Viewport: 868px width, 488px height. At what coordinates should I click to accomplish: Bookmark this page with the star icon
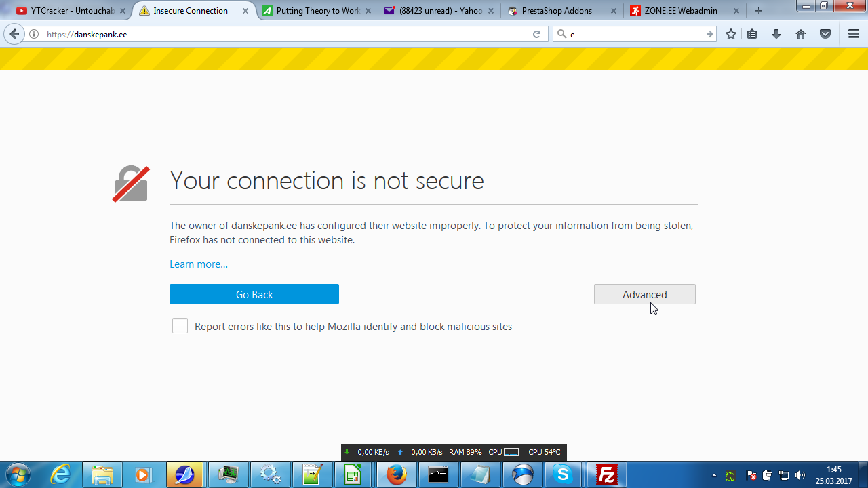[730, 34]
